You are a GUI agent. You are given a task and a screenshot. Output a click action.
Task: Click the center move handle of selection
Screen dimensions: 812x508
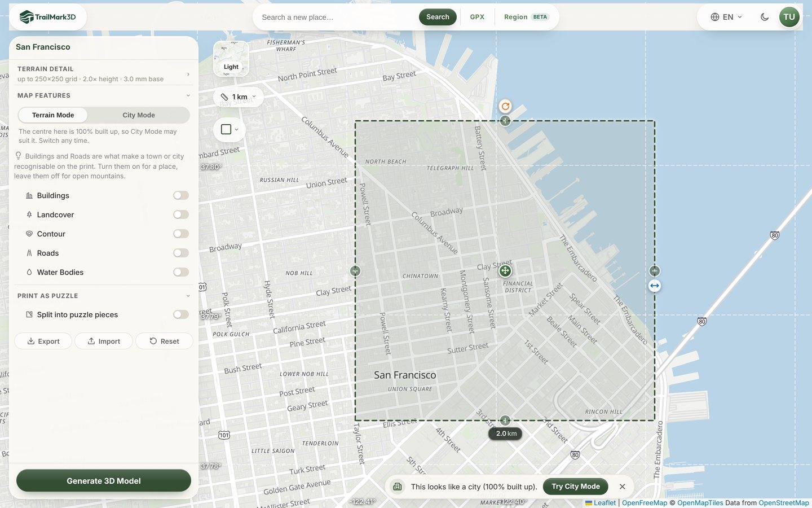coord(505,271)
